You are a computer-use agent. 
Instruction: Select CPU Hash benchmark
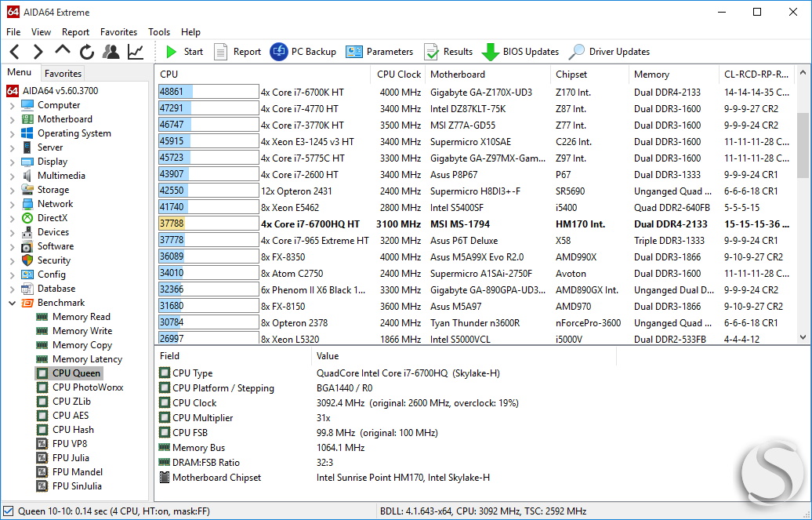pos(73,429)
